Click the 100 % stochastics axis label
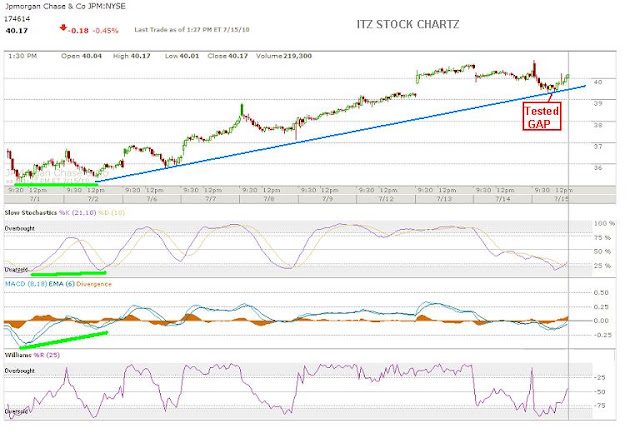This screenshot has height=433, width=640. click(x=604, y=224)
